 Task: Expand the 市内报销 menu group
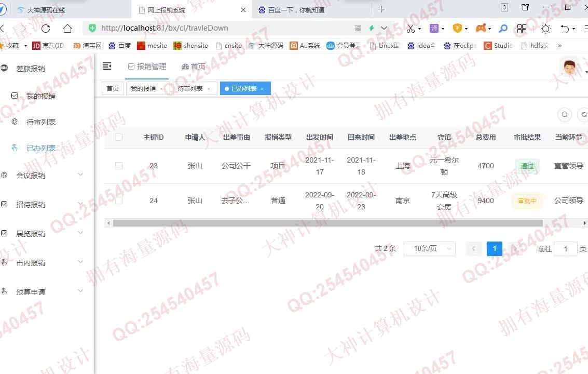pyautogui.click(x=80, y=262)
